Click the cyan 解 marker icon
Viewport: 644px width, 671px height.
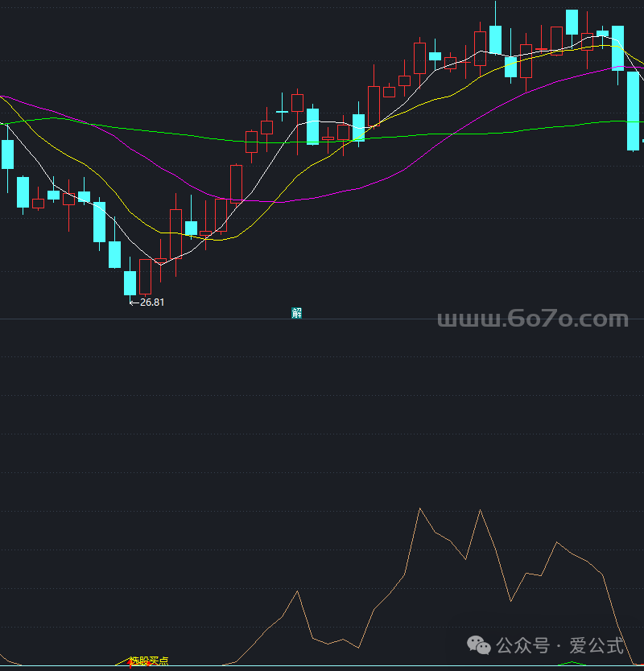click(297, 314)
